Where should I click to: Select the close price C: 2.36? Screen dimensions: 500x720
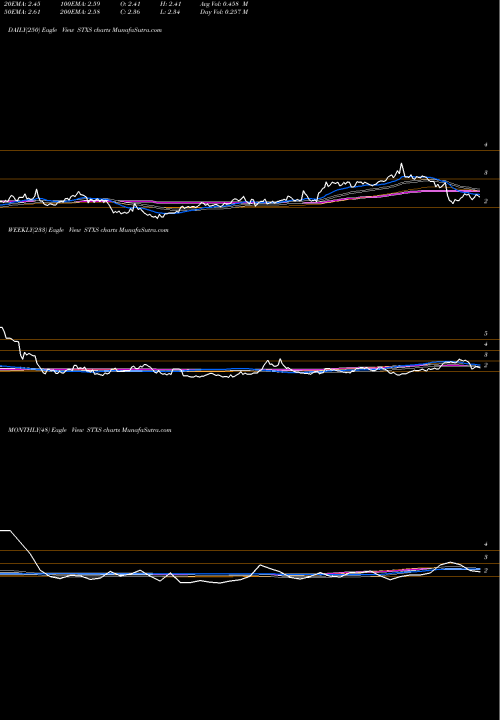[130, 12]
